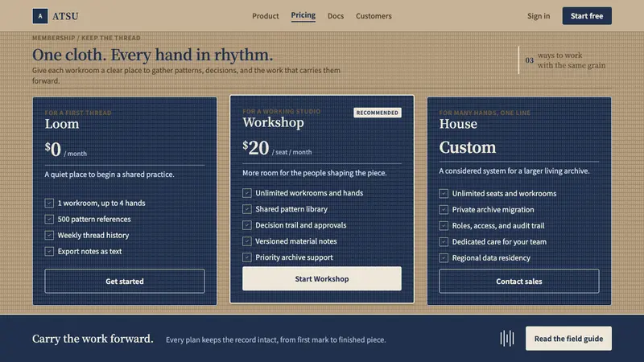Click 'More room for the people shaping the piece.'
The height and width of the screenshot is (362, 644).
[x=314, y=173]
